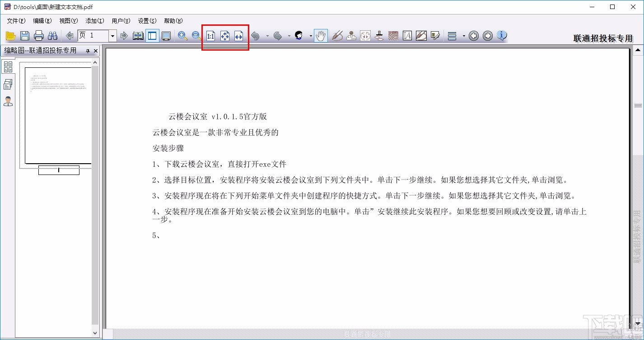Open dropdown beside the user face icon

311,36
